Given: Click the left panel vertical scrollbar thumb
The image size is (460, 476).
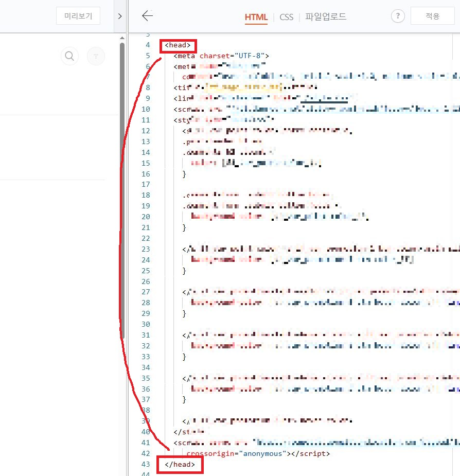Looking at the screenshot, I should click(122, 190).
